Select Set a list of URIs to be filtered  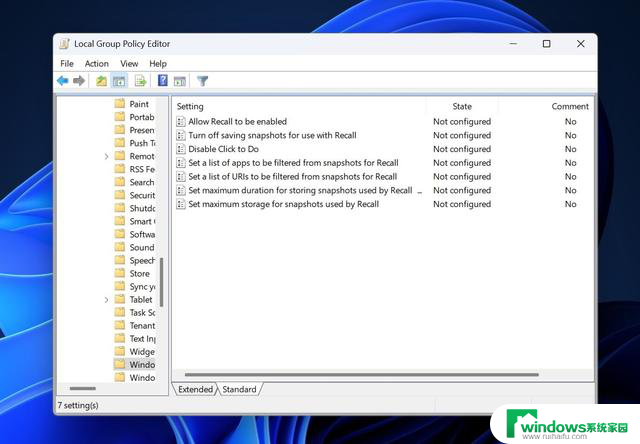coord(293,177)
